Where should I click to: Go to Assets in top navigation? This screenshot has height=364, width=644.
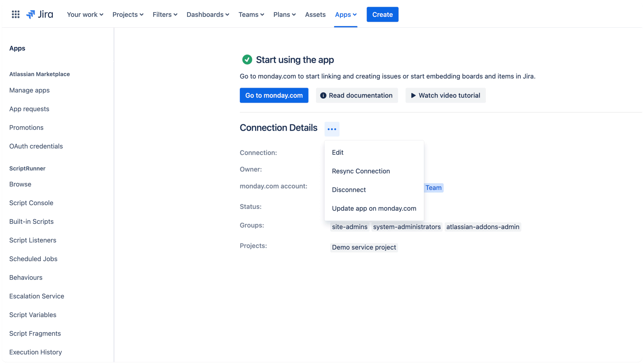click(x=315, y=14)
